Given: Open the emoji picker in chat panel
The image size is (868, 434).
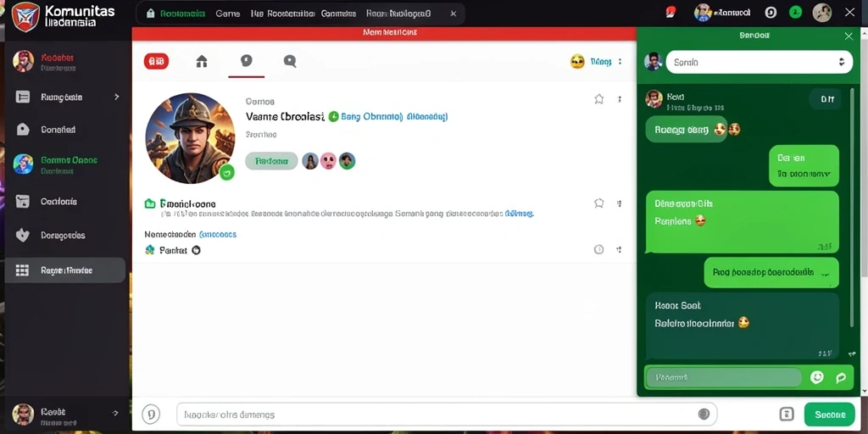Looking at the screenshot, I should click(x=816, y=377).
